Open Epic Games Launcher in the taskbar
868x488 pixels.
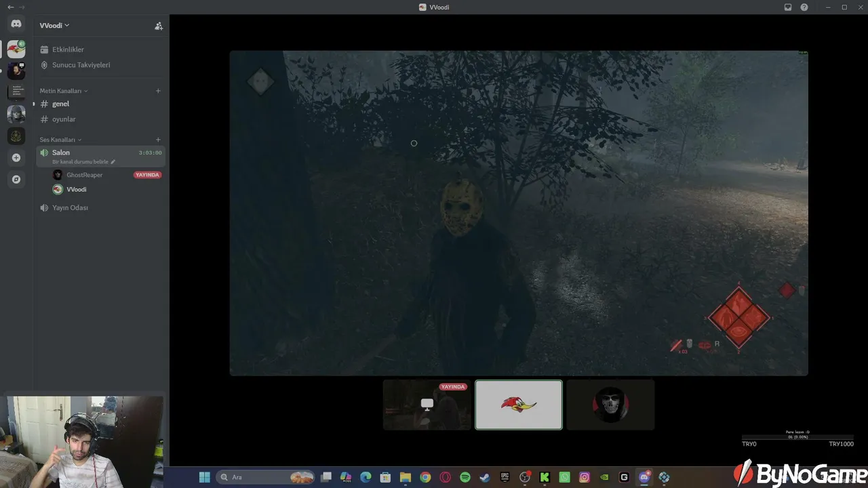pos(505,477)
